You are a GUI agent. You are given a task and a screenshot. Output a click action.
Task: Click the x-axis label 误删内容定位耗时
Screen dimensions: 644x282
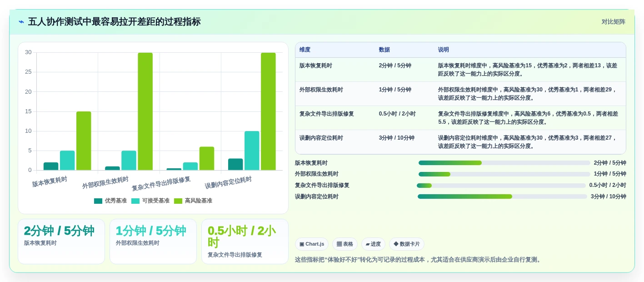[x=228, y=182]
